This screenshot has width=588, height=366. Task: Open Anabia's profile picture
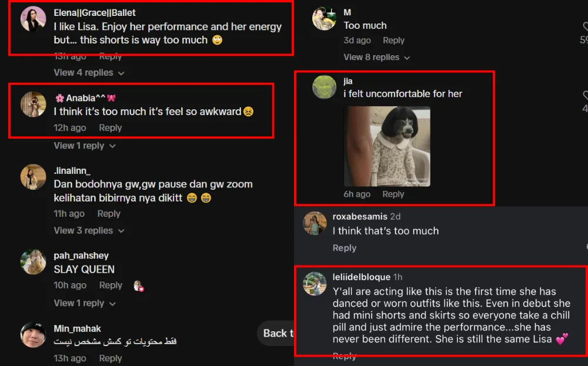(x=34, y=104)
